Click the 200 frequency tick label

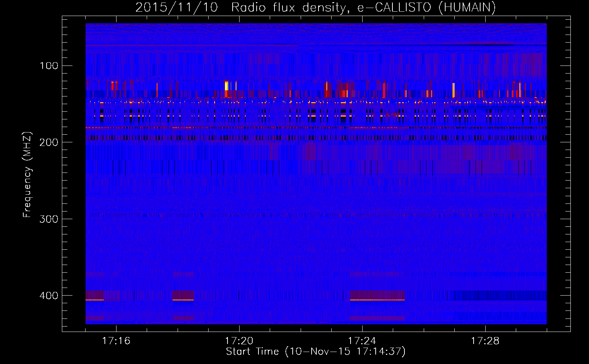point(49,142)
